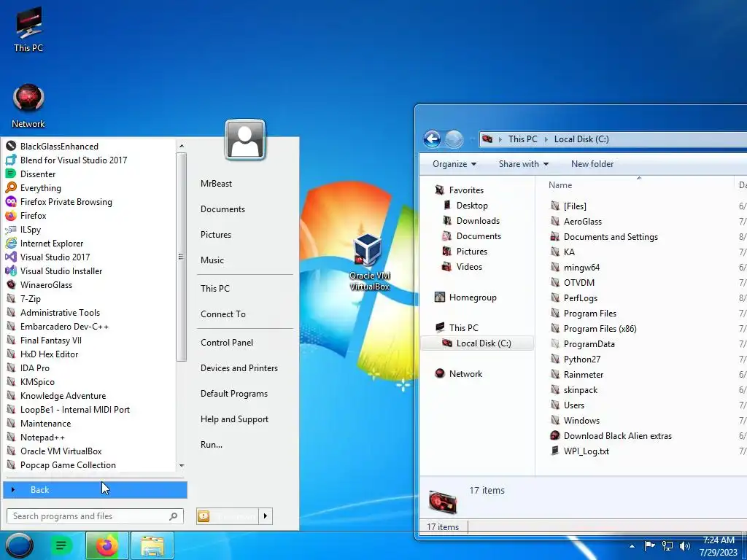Screen dimensions: 747x560
Task: Sort files by the Name column header
Action: (560, 185)
